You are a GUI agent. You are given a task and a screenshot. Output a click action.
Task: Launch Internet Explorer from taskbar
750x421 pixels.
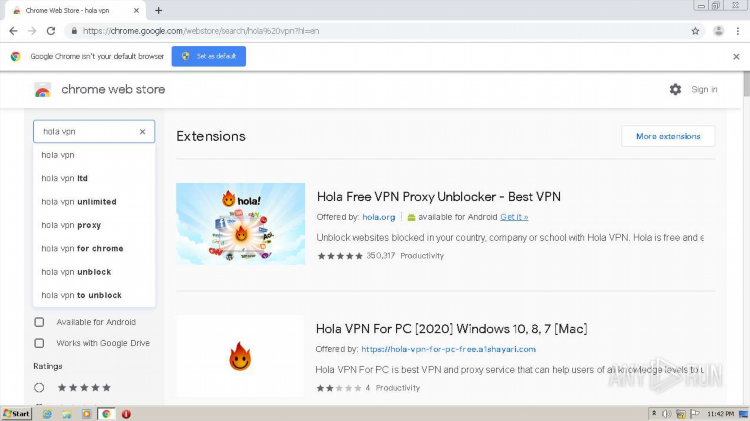tap(47, 414)
